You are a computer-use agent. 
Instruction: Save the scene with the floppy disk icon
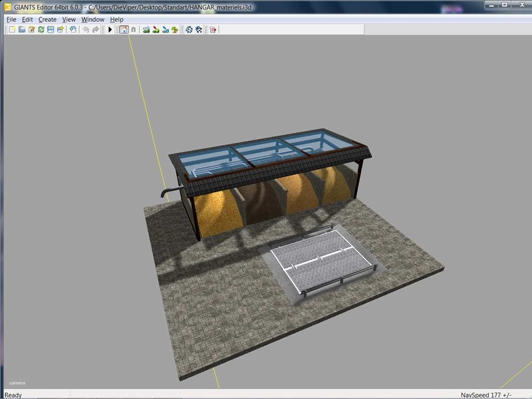tap(51, 30)
